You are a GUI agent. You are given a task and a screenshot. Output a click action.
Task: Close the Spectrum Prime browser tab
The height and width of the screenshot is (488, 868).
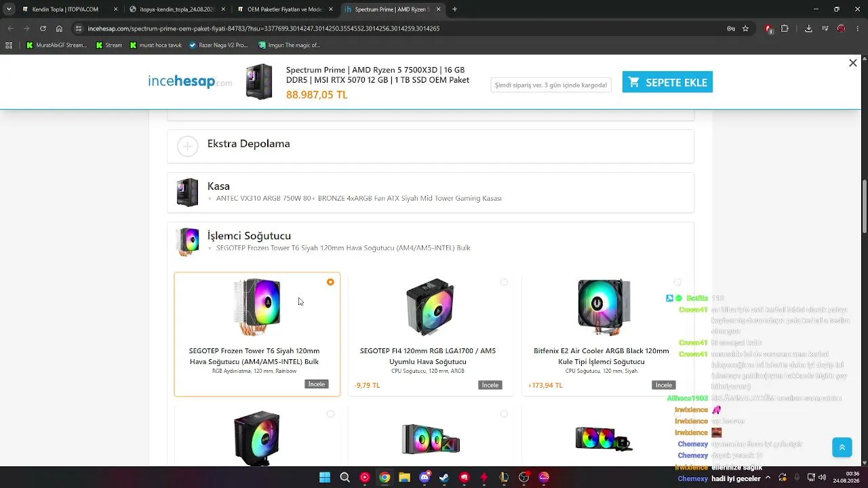pyautogui.click(x=439, y=9)
